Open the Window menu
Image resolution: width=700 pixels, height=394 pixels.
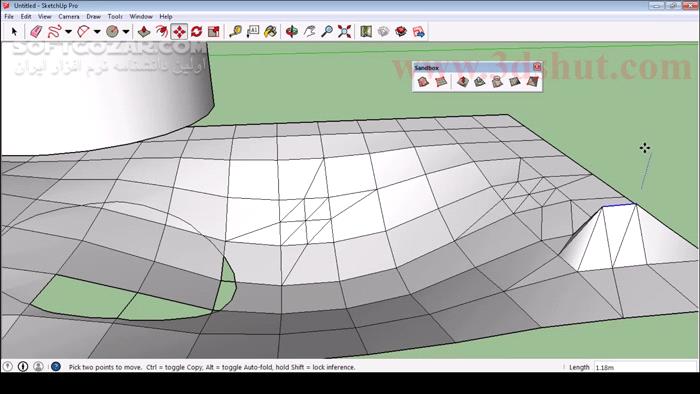[x=141, y=17]
